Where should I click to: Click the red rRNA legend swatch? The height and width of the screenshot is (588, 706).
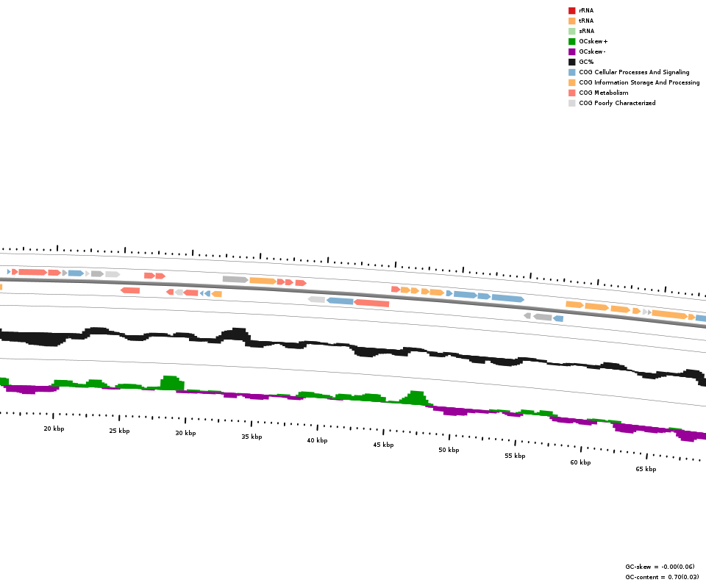coord(572,10)
